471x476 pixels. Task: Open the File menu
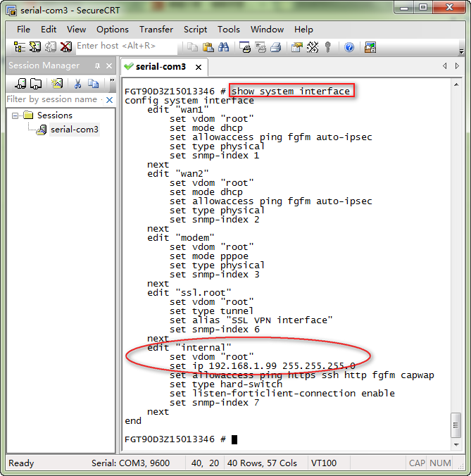tap(23, 30)
